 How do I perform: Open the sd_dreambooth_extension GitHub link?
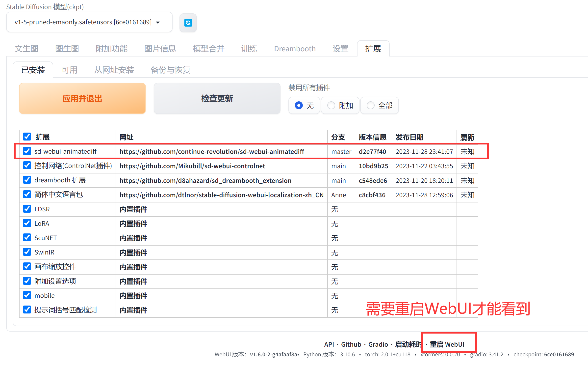pos(205,180)
